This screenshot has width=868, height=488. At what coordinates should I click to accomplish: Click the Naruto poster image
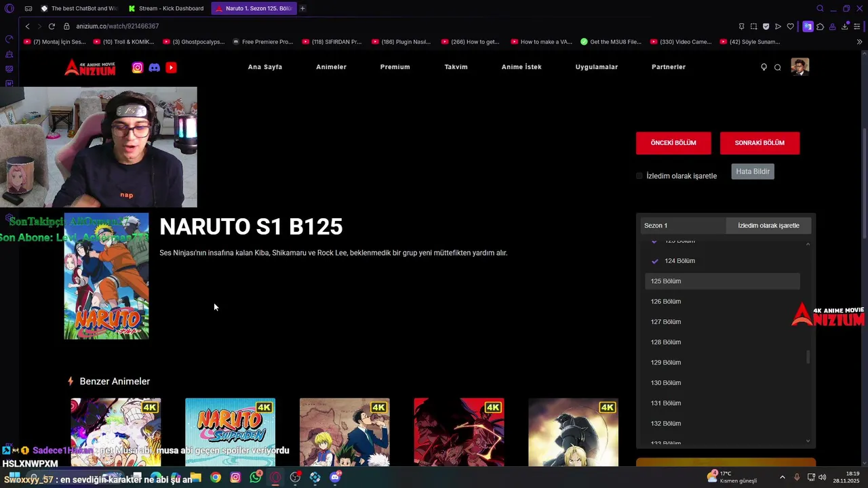point(106,276)
